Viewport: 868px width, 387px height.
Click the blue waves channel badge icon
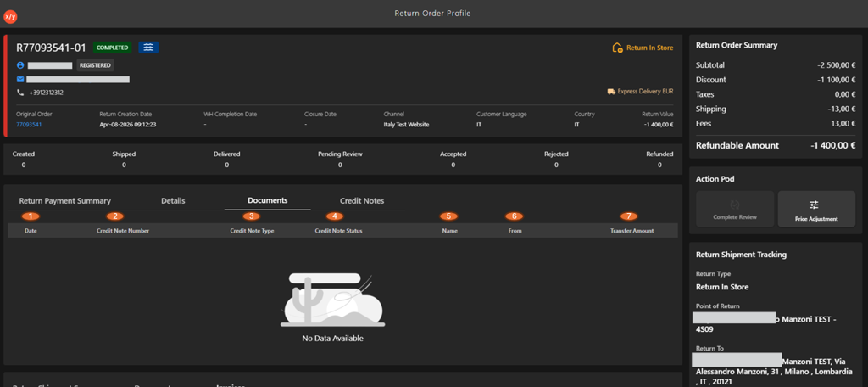[x=148, y=48]
